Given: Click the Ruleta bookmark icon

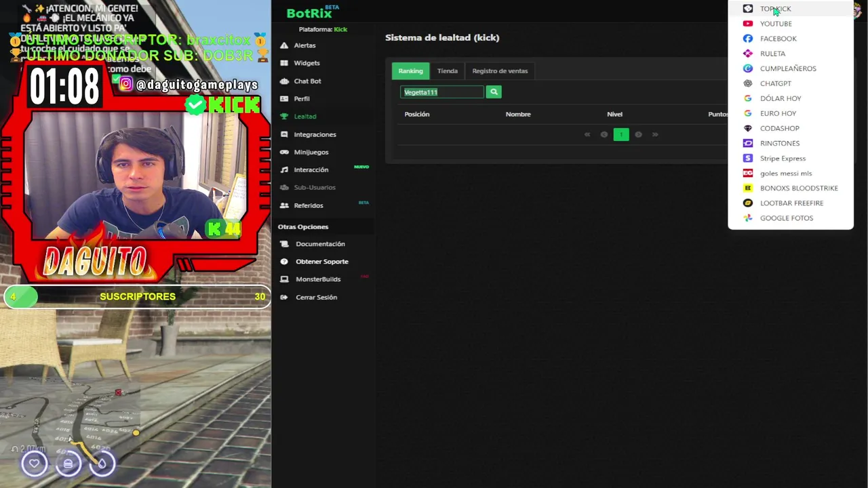Looking at the screenshot, I should click(x=747, y=54).
